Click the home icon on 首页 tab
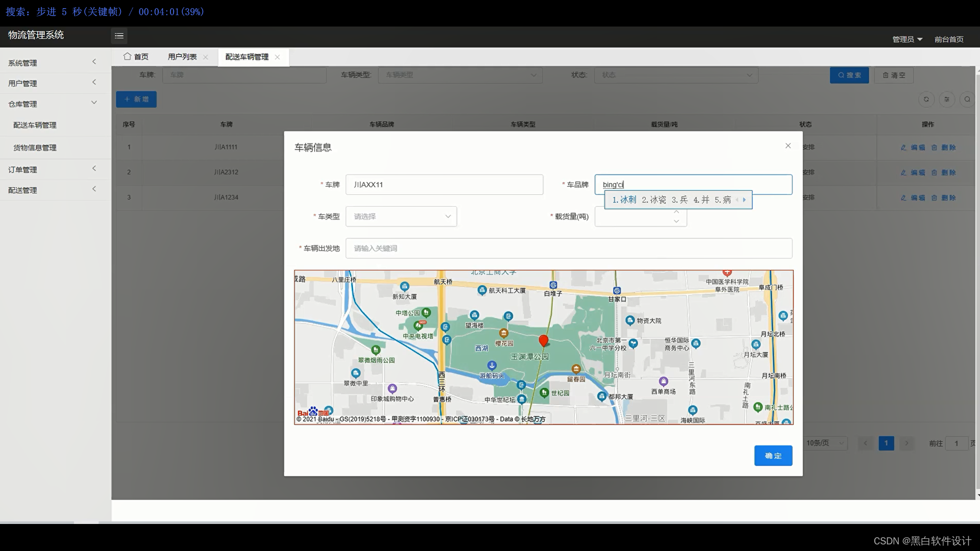This screenshot has width=980, height=551. tap(127, 57)
